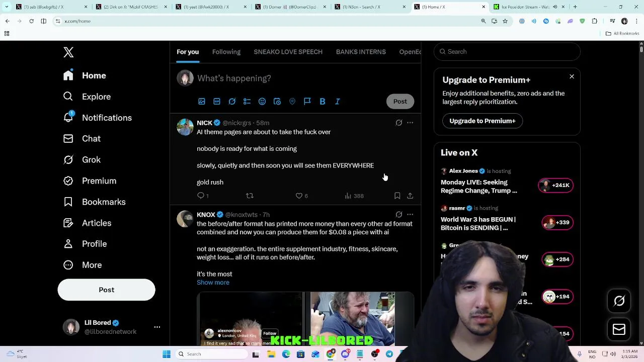Like NICK's post

click(x=301, y=196)
